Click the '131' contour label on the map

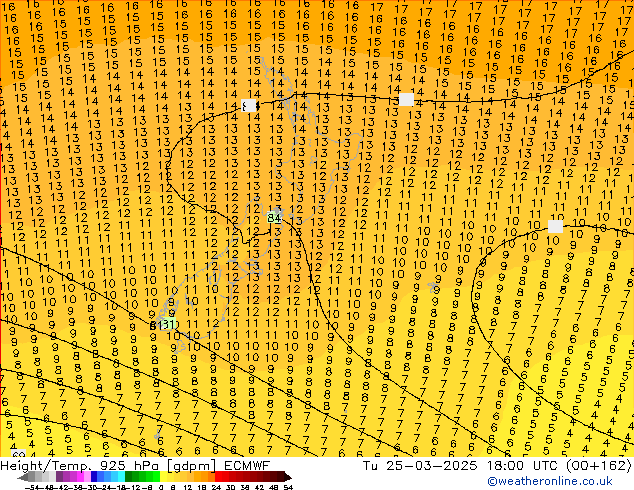tap(167, 324)
